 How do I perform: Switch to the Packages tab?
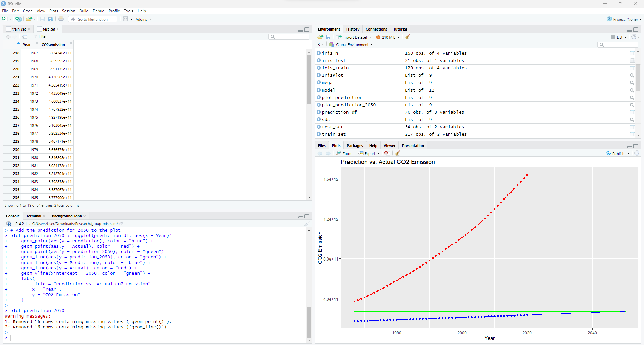[x=355, y=146]
